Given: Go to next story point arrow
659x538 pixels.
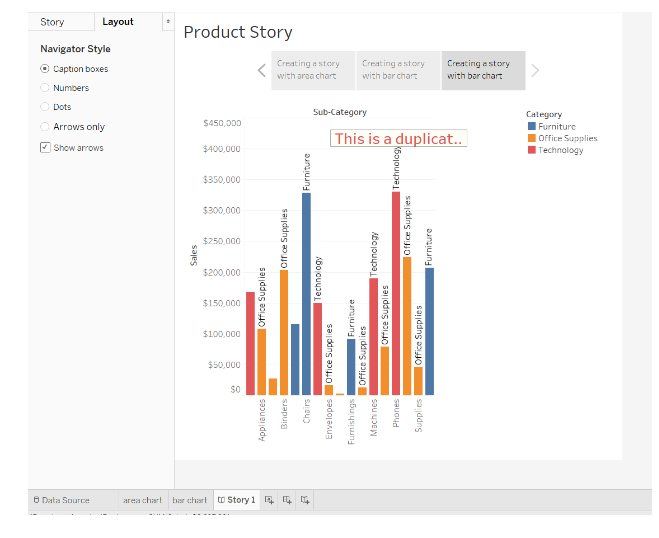Looking at the screenshot, I should [x=535, y=70].
